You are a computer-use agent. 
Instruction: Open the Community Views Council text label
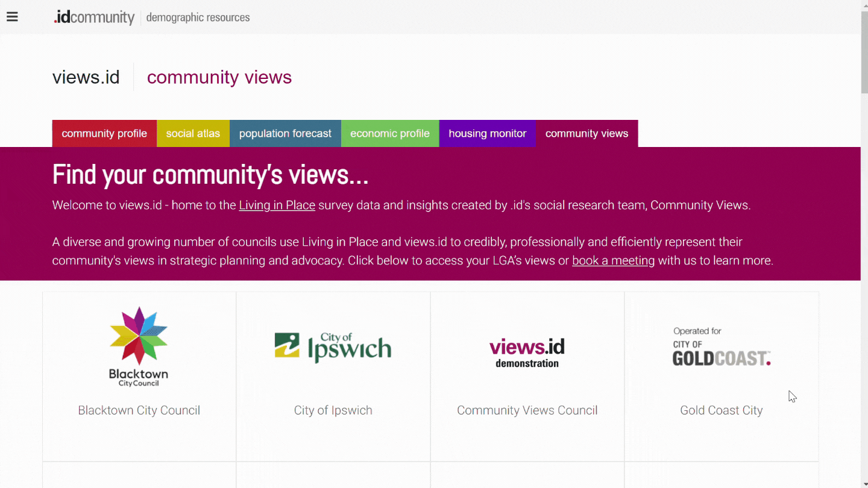(x=527, y=410)
